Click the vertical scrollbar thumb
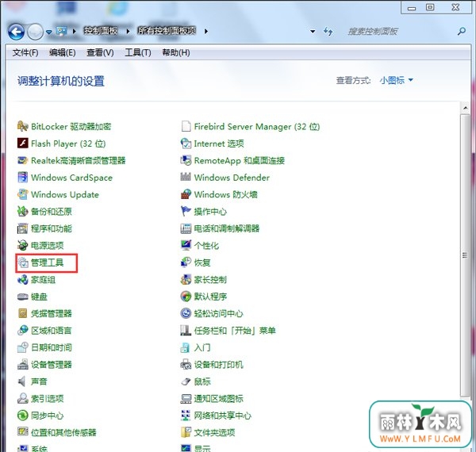Screen dimensions: 476x452 [465, 255]
